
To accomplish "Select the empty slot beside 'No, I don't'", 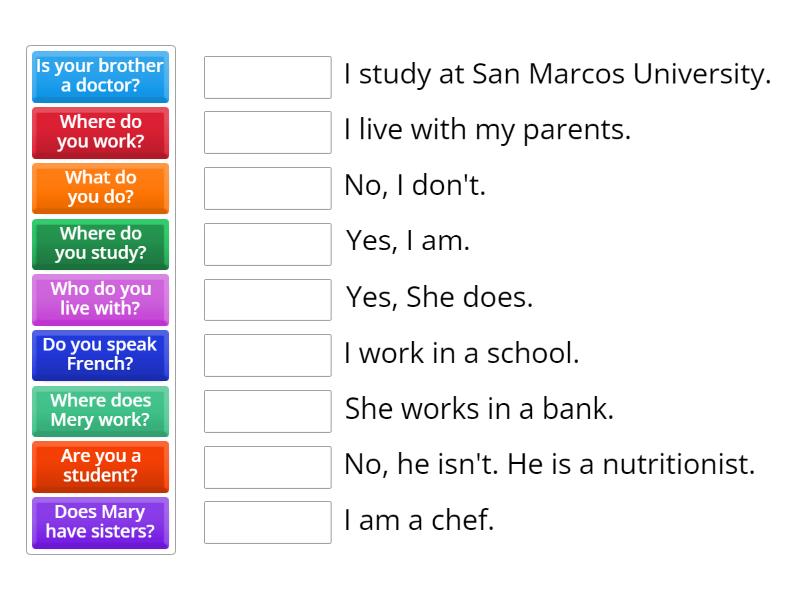I will click(266, 187).
